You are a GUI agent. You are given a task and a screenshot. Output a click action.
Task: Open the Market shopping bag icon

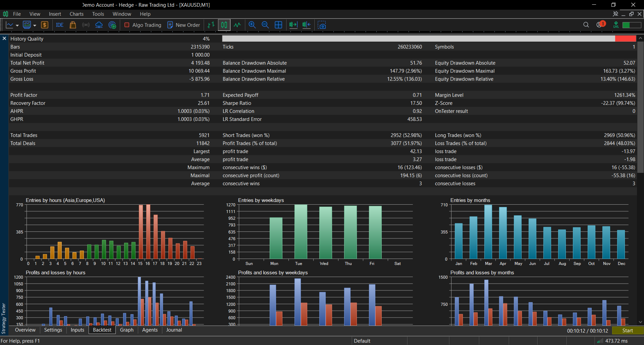[x=72, y=25]
